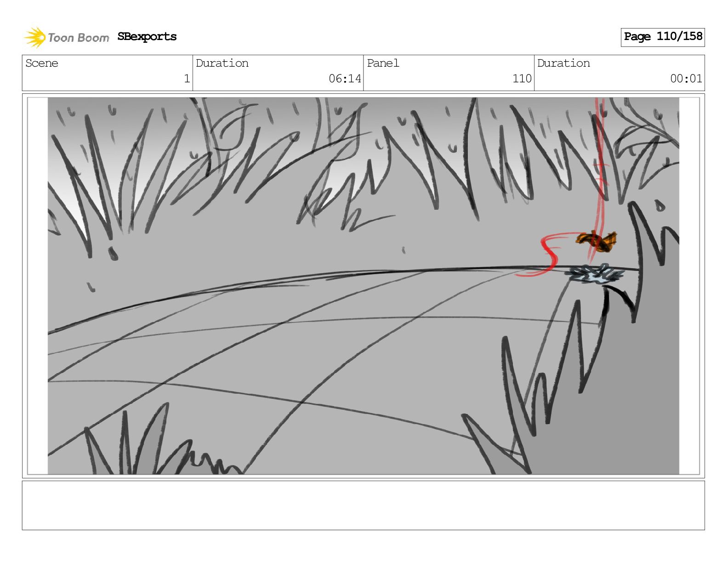
Task: Click the scene number 1 value
Action: (187, 79)
